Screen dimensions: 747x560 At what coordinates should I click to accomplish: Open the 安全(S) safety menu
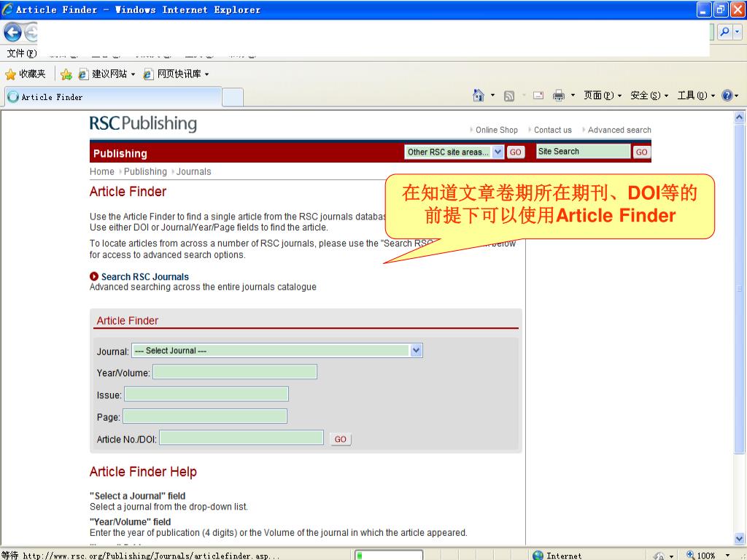[x=649, y=96]
